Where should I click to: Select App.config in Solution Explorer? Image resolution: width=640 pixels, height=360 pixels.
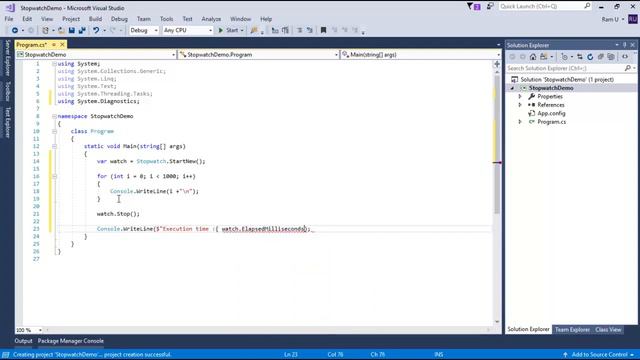point(551,113)
